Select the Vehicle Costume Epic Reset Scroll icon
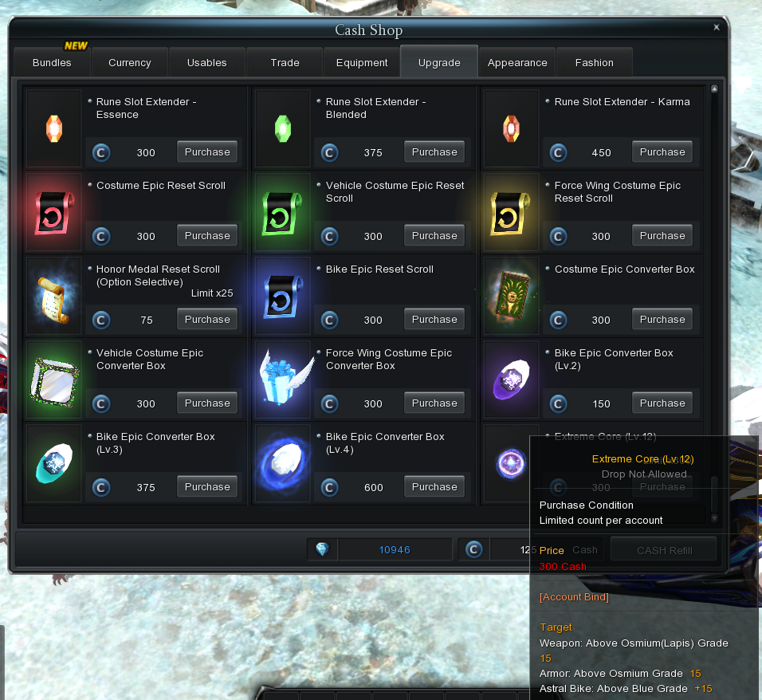This screenshot has width=762, height=700. (x=283, y=211)
